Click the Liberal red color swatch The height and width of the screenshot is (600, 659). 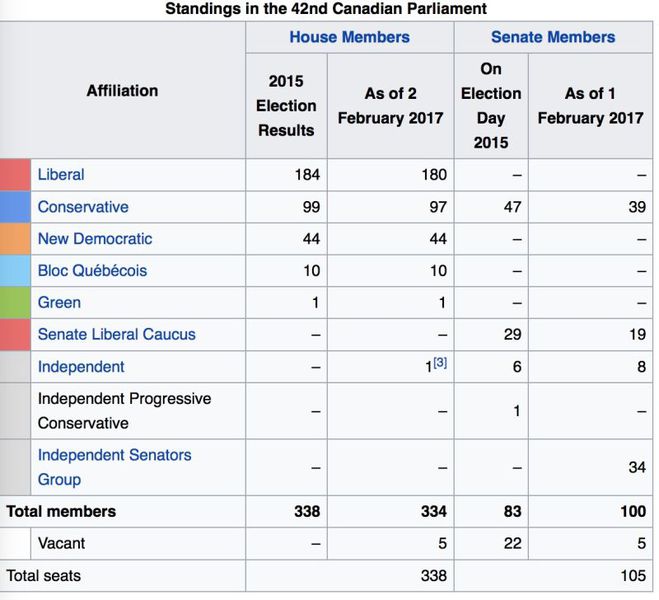tap(15, 175)
